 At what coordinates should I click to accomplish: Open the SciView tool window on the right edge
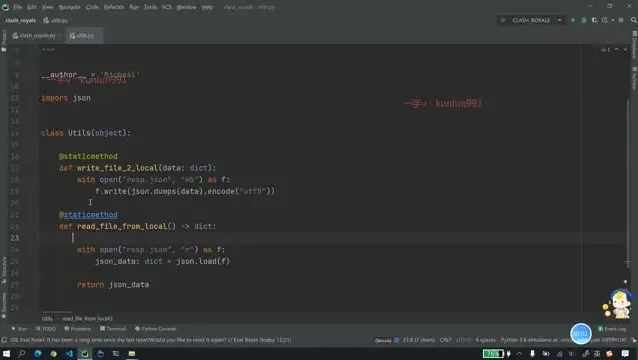click(x=634, y=78)
